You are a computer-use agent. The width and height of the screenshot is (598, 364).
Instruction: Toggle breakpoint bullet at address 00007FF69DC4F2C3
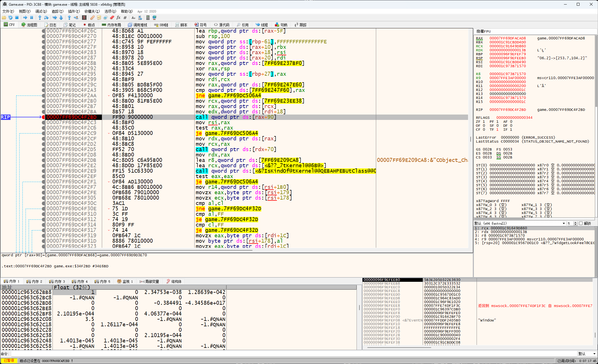pyautogui.click(x=43, y=122)
